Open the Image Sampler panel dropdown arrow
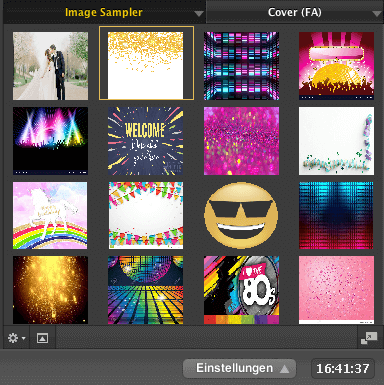The image size is (384, 385). 199,14
